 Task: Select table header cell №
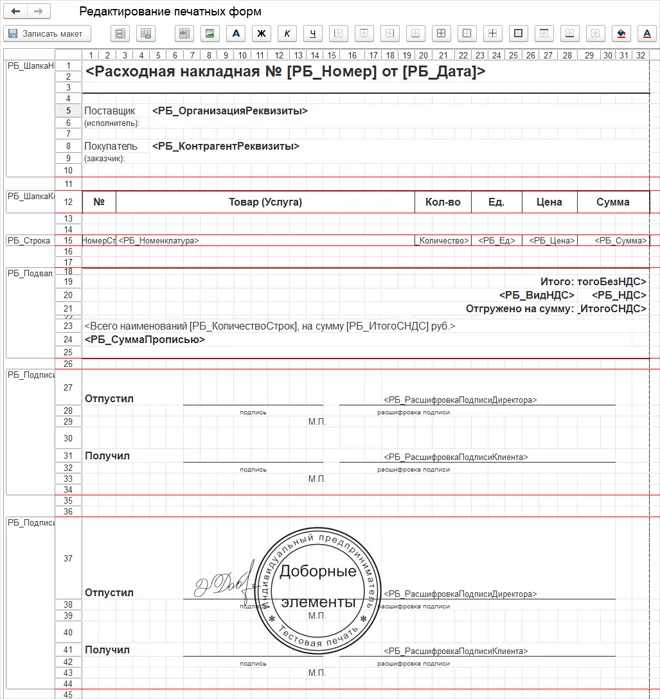point(99,202)
